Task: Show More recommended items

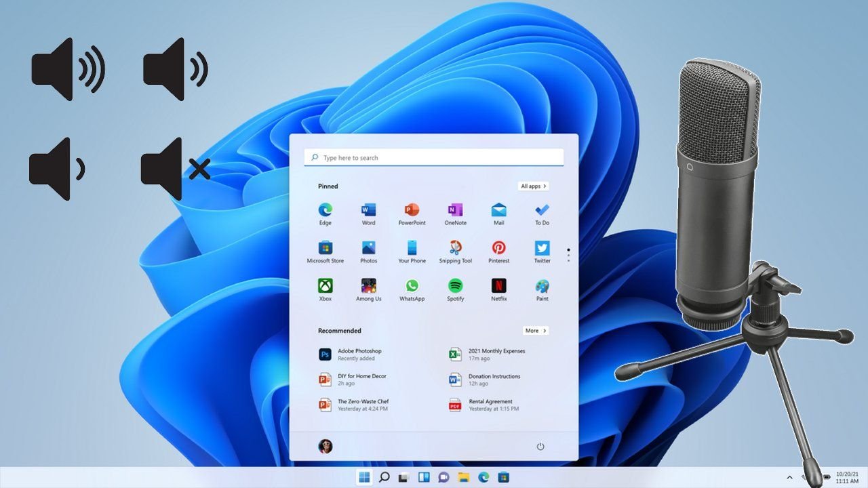Action: [536, 331]
